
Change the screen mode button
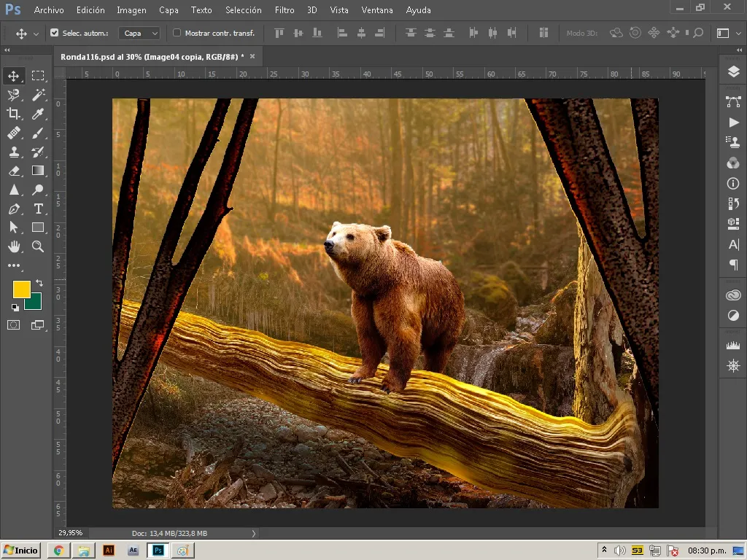coord(38,324)
